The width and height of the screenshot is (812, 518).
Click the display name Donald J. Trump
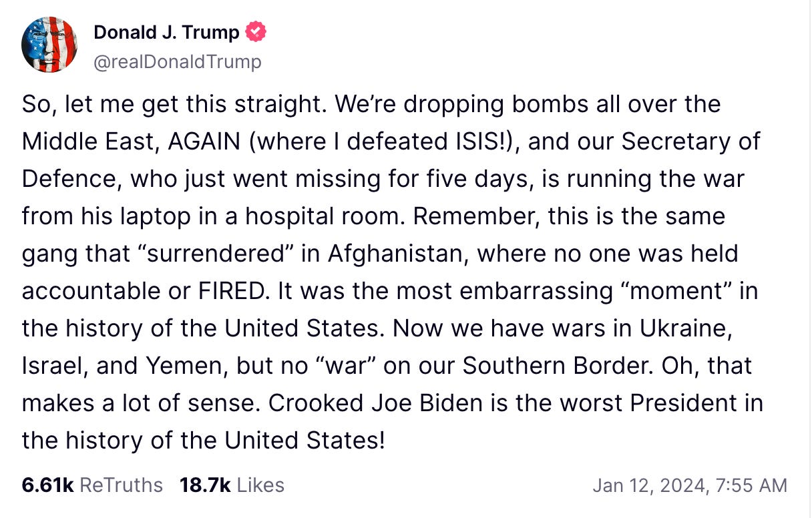[166, 31]
